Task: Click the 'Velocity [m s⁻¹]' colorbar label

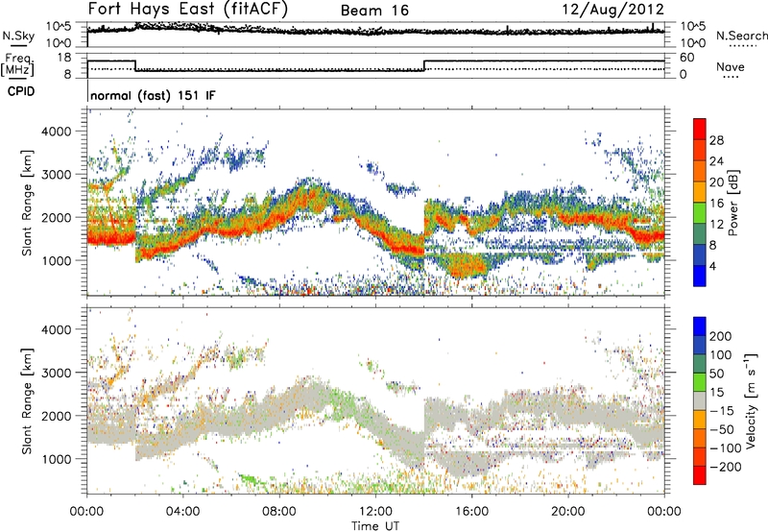Action: [751, 400]
